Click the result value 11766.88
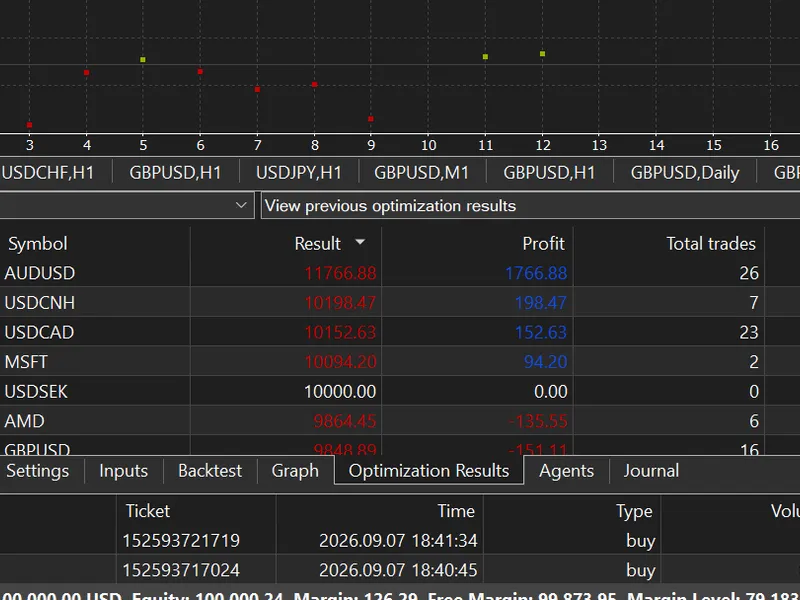Image resolution: width=800 pixels, height=600 pixels. click(340, 273)
